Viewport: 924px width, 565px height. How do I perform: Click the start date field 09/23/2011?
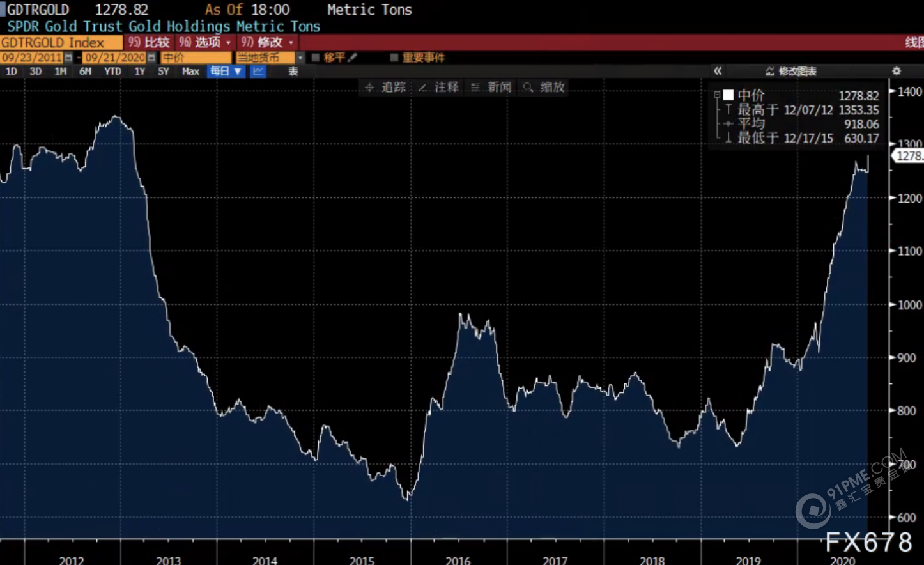point(32,58)
